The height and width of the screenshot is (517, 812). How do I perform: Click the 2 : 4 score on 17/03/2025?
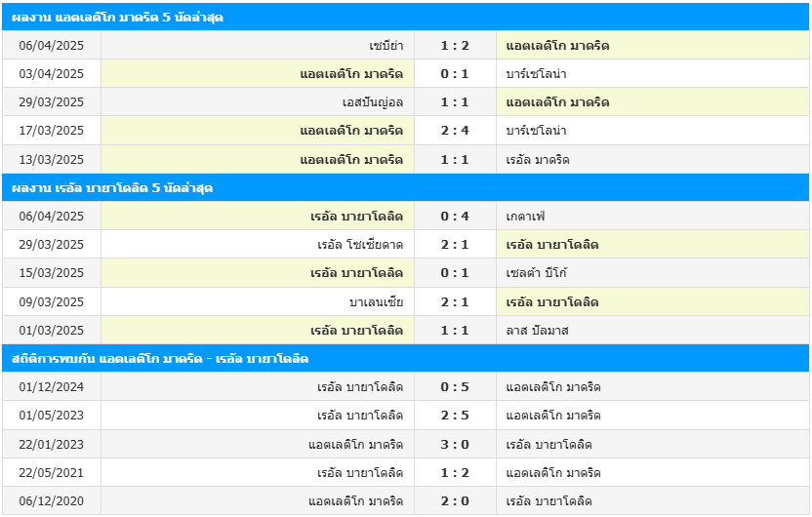coord(455,131)
